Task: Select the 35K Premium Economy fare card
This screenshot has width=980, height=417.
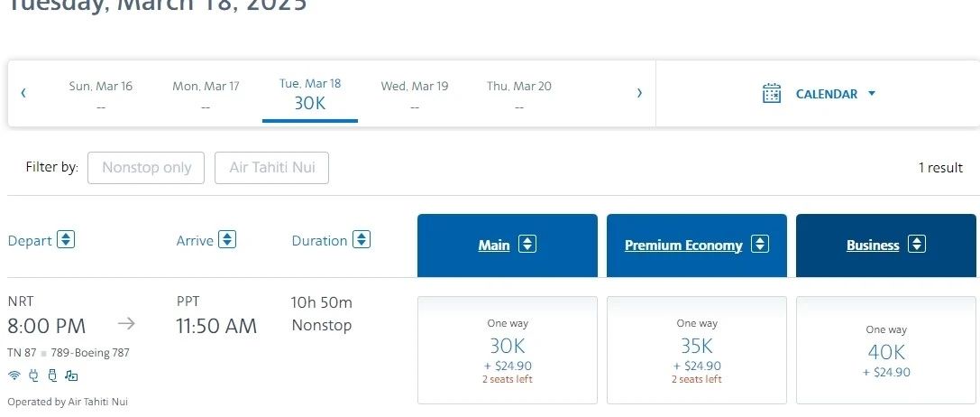Action: click(x=696, y=350)
